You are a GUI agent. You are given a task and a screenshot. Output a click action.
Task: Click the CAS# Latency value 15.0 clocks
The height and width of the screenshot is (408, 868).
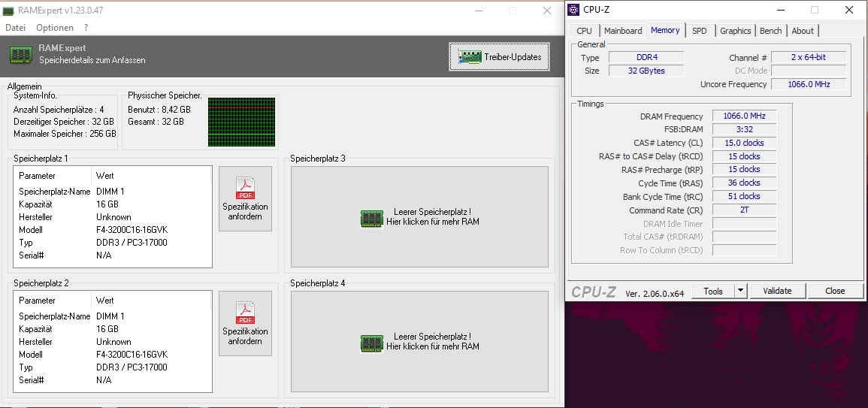point(744,143)
